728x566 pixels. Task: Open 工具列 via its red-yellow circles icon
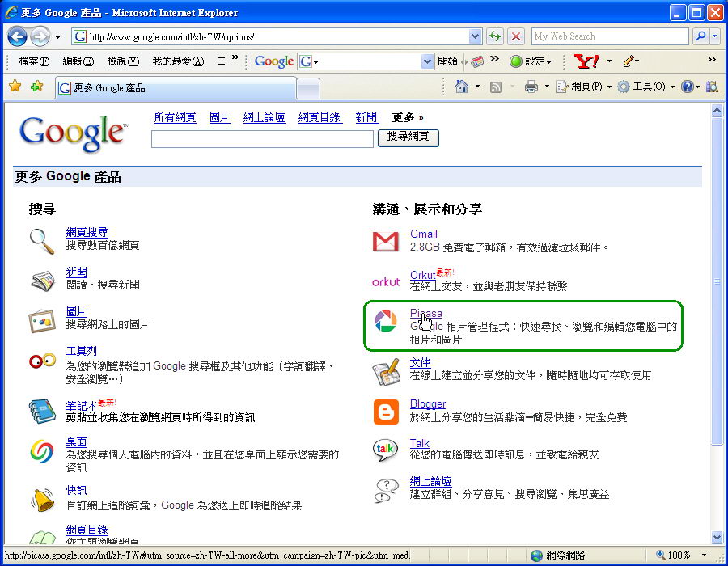coord(42,361)
